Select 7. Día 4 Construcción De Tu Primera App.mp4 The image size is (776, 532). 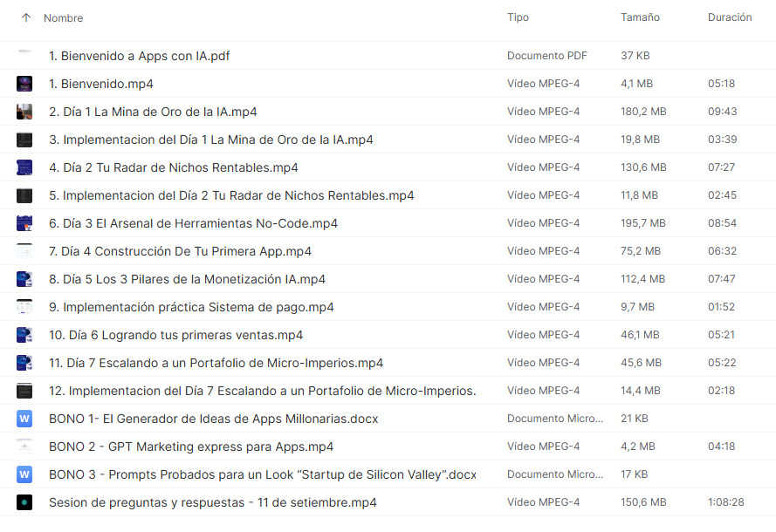pyautogui.click(x=180, y=251)
